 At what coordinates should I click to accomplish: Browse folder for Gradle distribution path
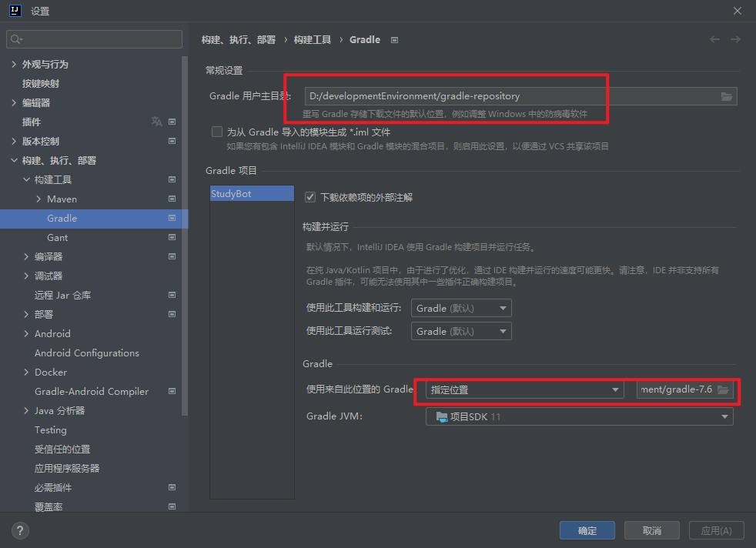coord(723,389)
